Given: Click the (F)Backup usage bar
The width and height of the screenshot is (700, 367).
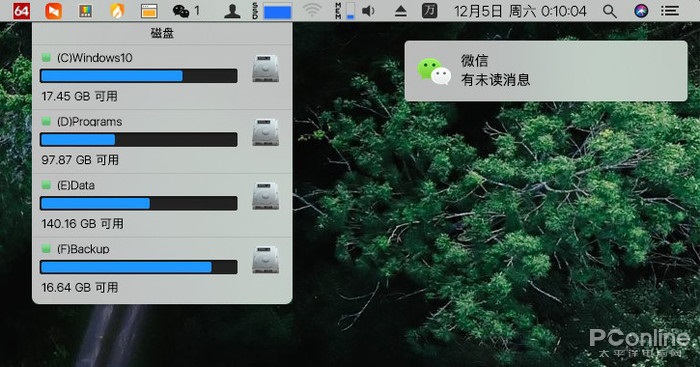Looking at the screenshot, I should tap(138, 267).
